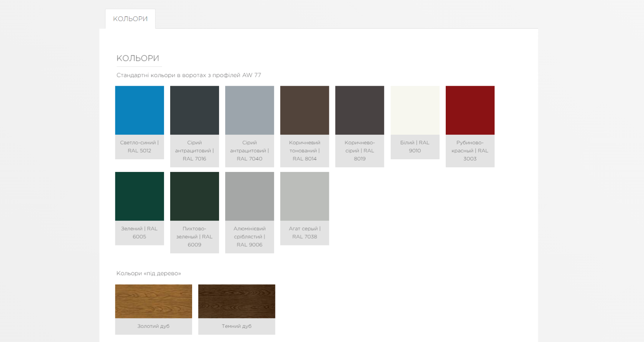This screenshot has height=342, width=644.
Task: Click the 'Коричневий тонований | RAL 8014' label
Action: point(305,150)
